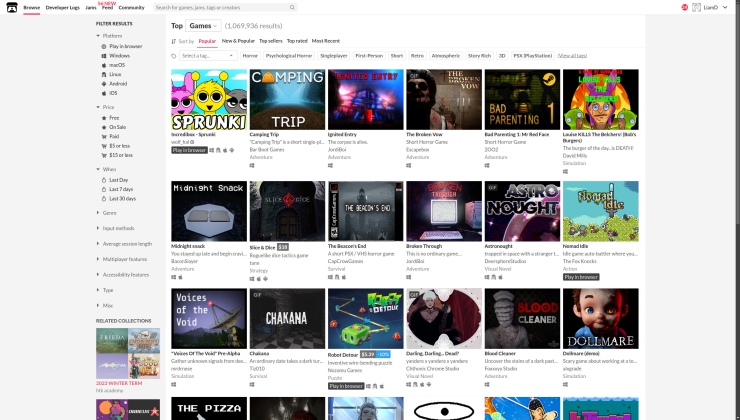Toggle the Singleplayer tag filter
The image size is (740, 420).
(334, 56)
